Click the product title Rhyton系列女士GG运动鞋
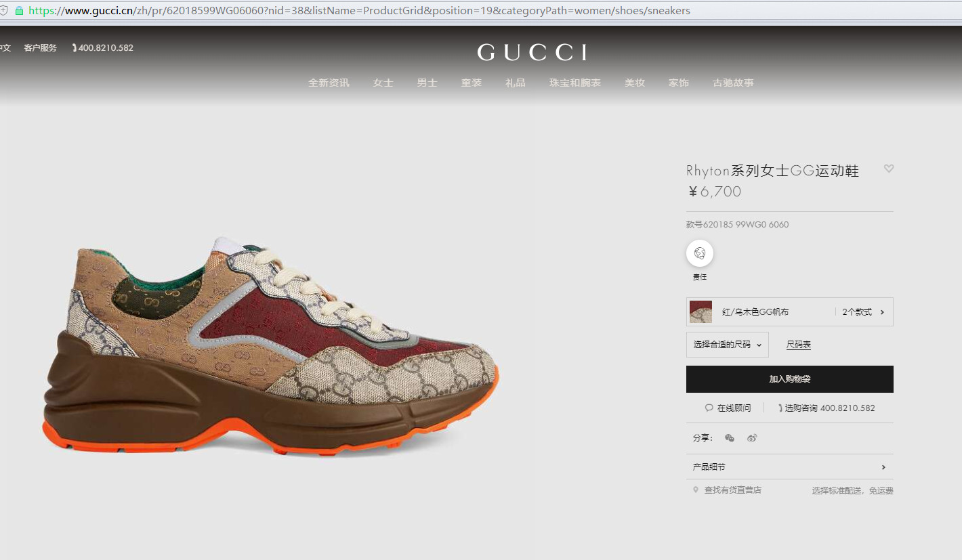This screenshot has width=962, height=560. tap(772, 171)
